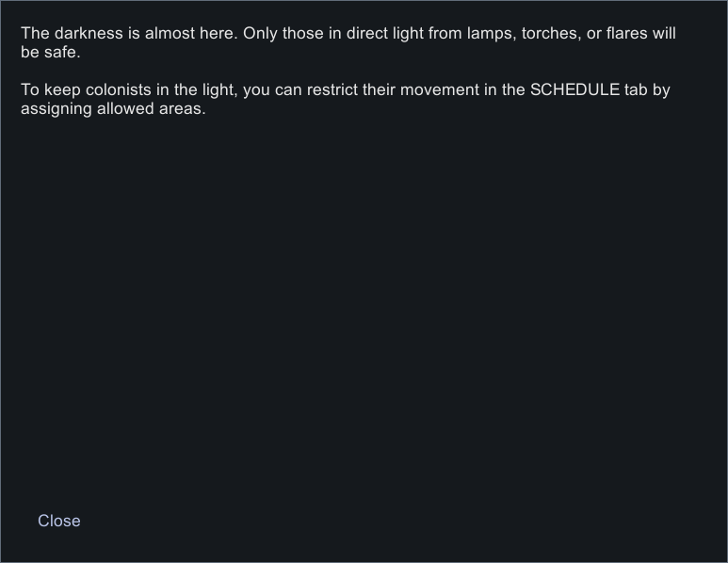
Task: Click the words "be safe."
Action: tap(50, 52)
